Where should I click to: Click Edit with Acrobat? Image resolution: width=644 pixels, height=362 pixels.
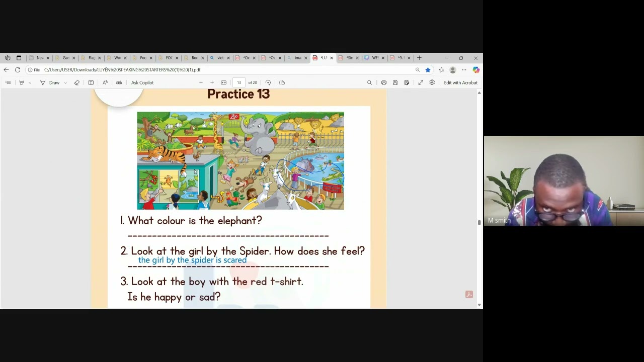460,82
